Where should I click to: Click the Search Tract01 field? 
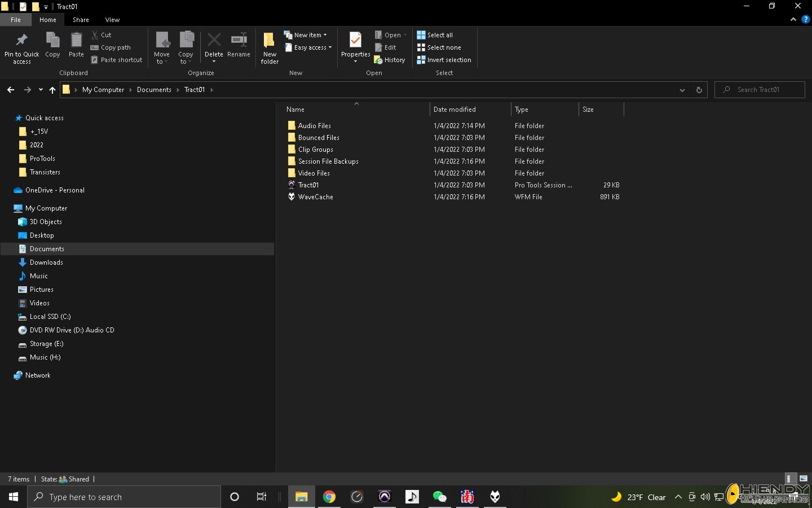(x=760, y=90)
